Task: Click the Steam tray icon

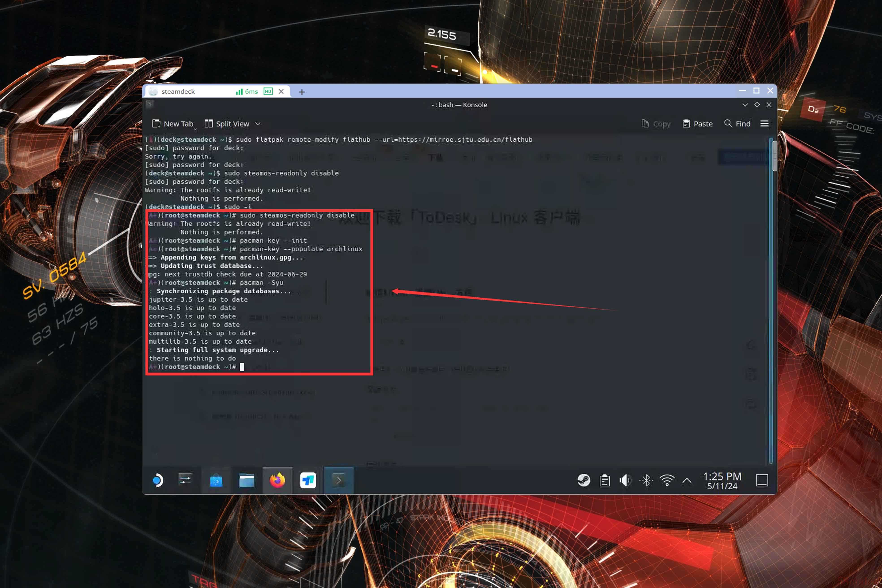Action: [x=584, y=480]
